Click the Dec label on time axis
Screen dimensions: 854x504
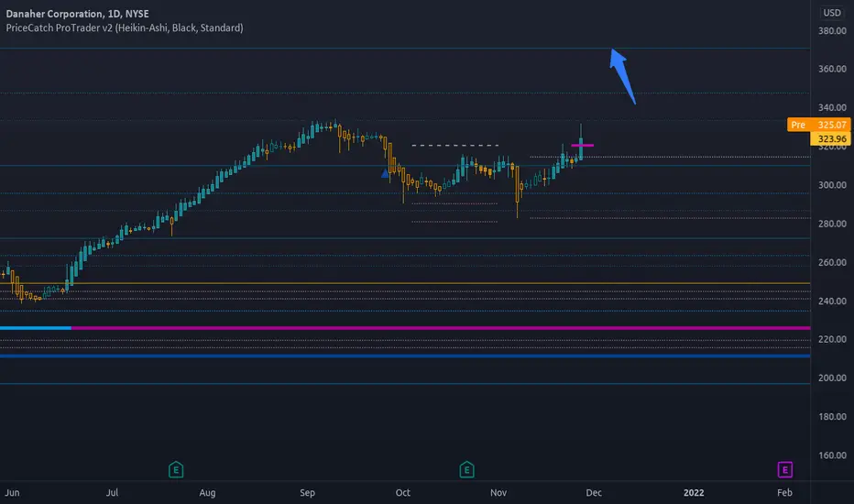tap(594, 493)
